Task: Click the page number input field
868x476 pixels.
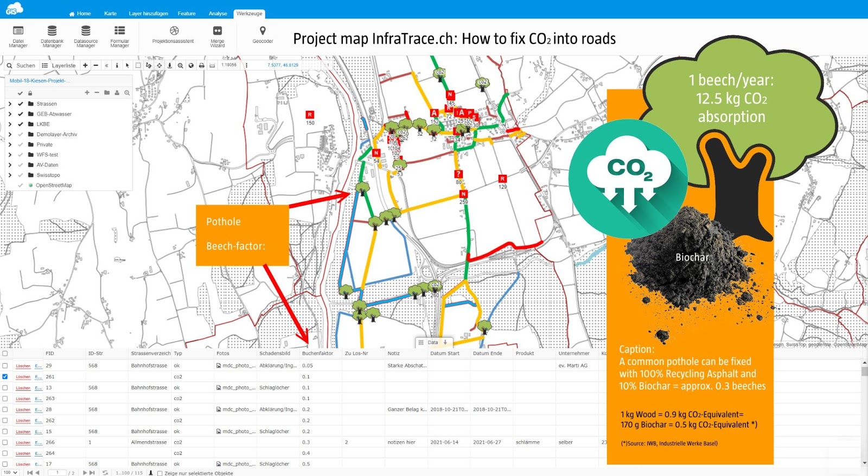Action: click(x=57, y=473)
